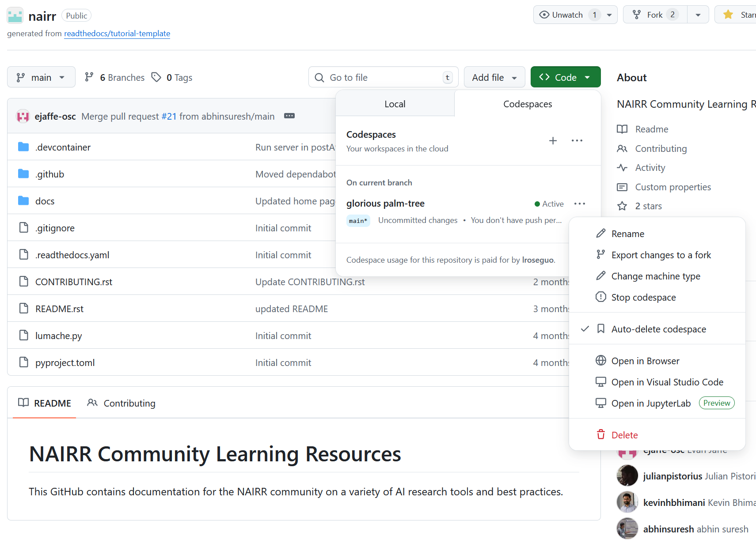Open the .github folder icon

pyautogui.click(x=23, y=174)
